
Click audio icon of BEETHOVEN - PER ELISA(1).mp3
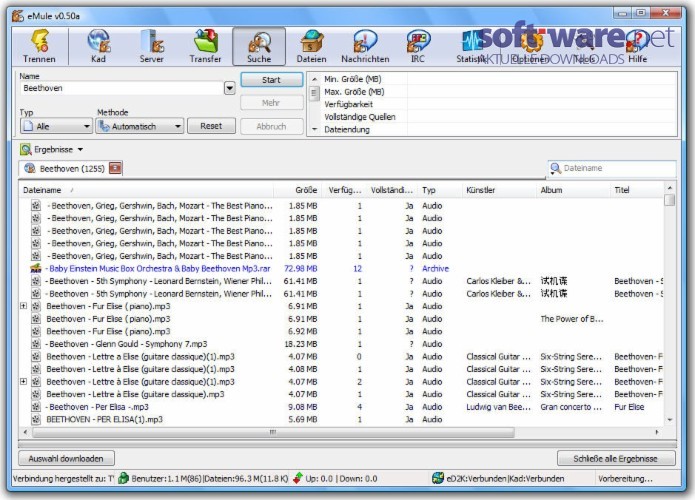point(36,419)
